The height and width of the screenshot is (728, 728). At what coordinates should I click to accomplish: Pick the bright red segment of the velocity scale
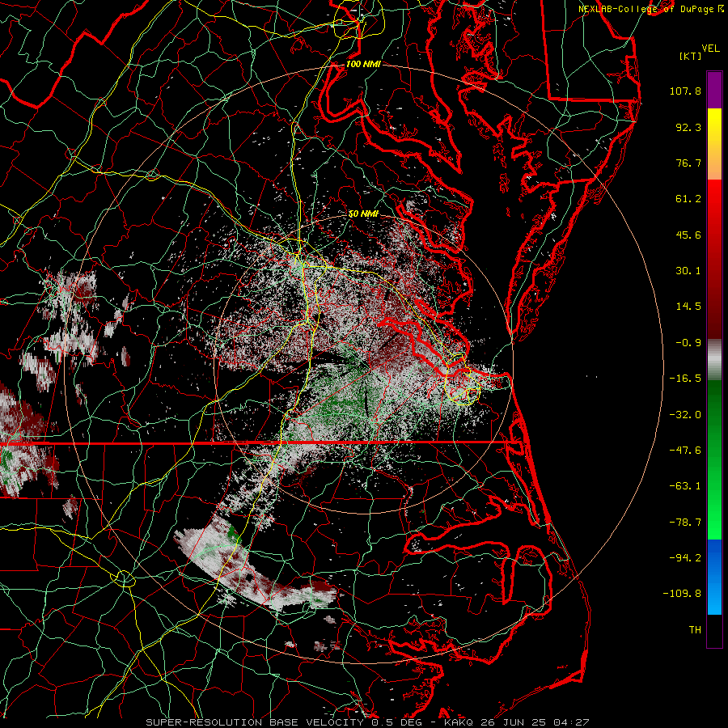(714, 206)
